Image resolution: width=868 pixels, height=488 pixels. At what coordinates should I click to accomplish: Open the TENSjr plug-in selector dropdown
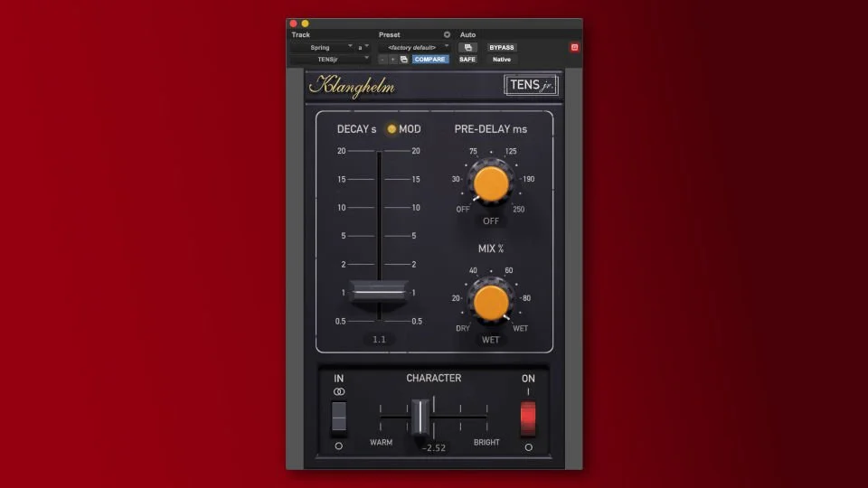(x=330, y=60)
